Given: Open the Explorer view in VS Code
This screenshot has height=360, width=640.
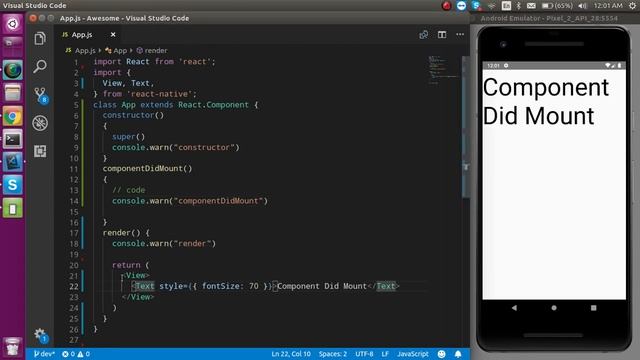Looking at the screenshot, I should coord(40,39).
